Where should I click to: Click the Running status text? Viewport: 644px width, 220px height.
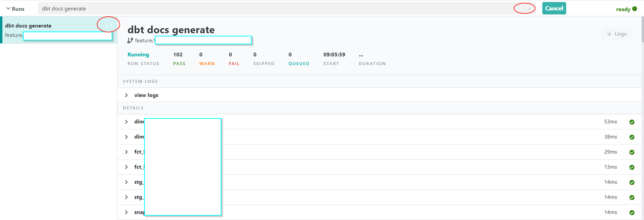point(138,54)
